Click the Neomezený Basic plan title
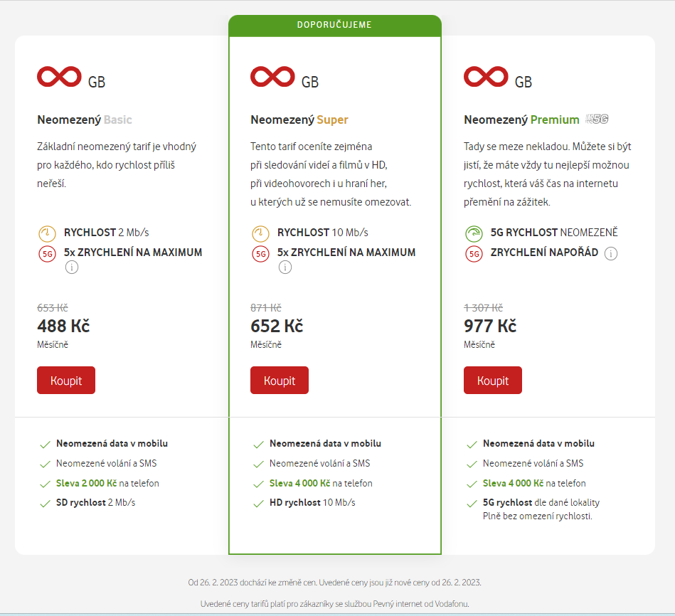Viewport: 675px width, 616px height. 85,120
